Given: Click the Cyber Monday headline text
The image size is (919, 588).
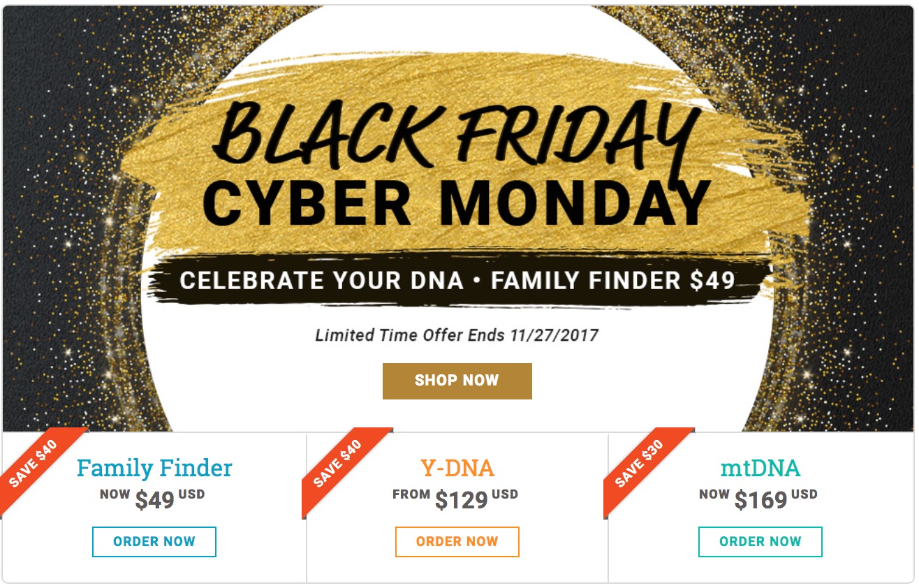Looking at the screenshot, I should [x=457, y=203].
